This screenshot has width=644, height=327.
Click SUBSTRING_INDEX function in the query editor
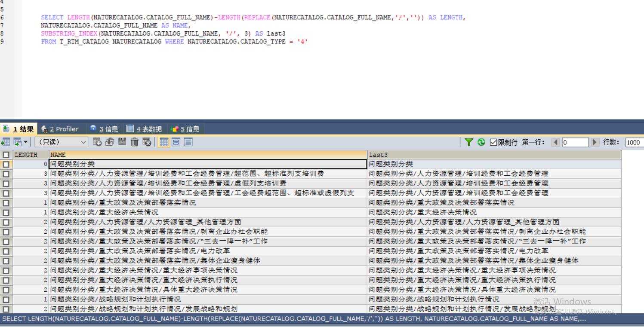coord(69,34)
